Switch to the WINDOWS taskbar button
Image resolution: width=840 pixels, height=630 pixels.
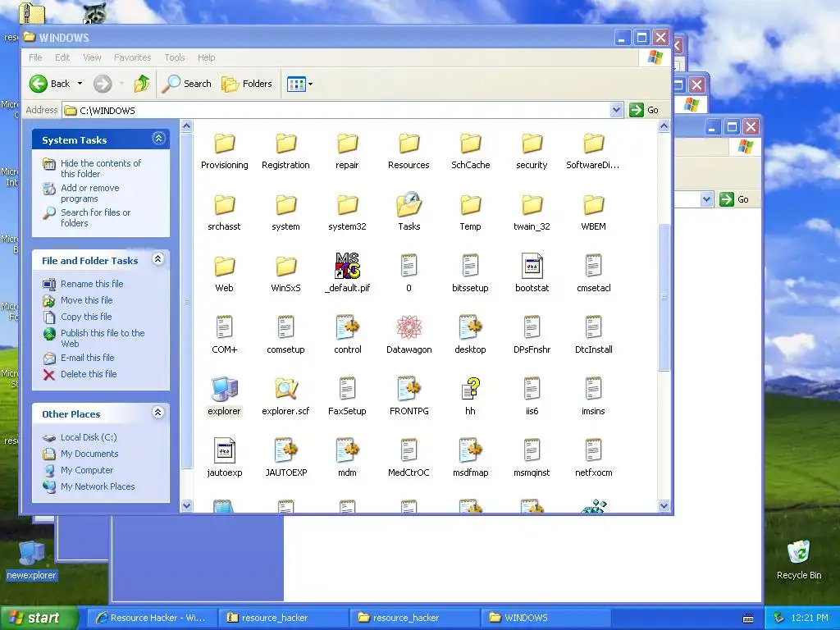coord(546,618)
